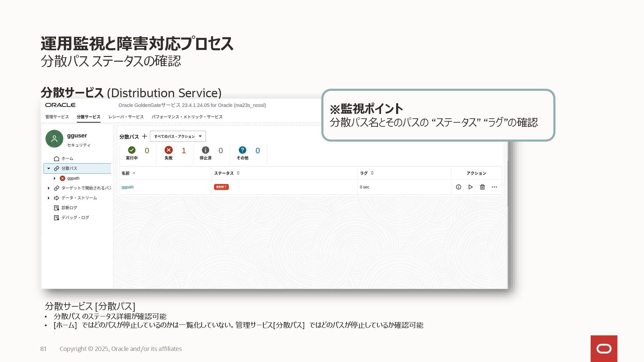Click the stopped info status icon
The height and width of the screenshot is (362, 644).
pos(205,150)
